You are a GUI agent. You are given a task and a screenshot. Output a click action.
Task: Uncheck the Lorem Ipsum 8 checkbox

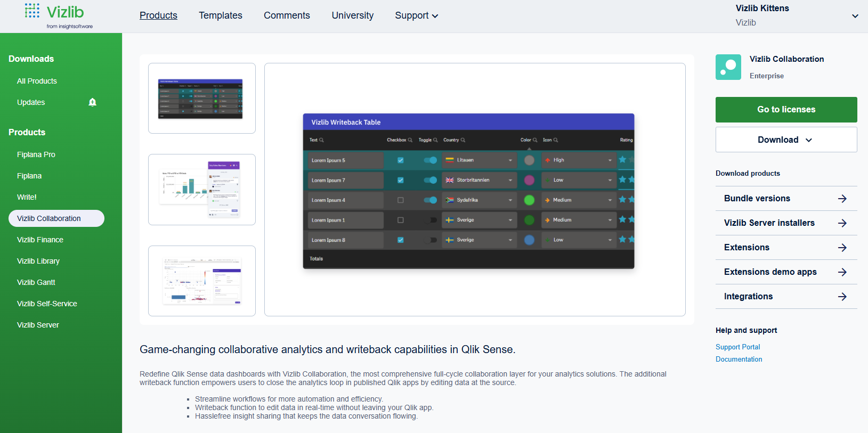pos(401,240)
